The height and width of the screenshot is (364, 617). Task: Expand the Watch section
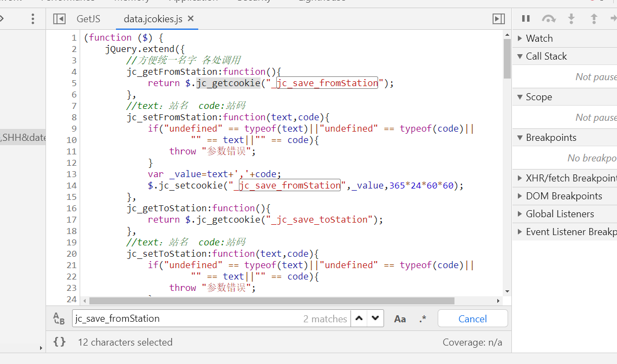point(520,38)
